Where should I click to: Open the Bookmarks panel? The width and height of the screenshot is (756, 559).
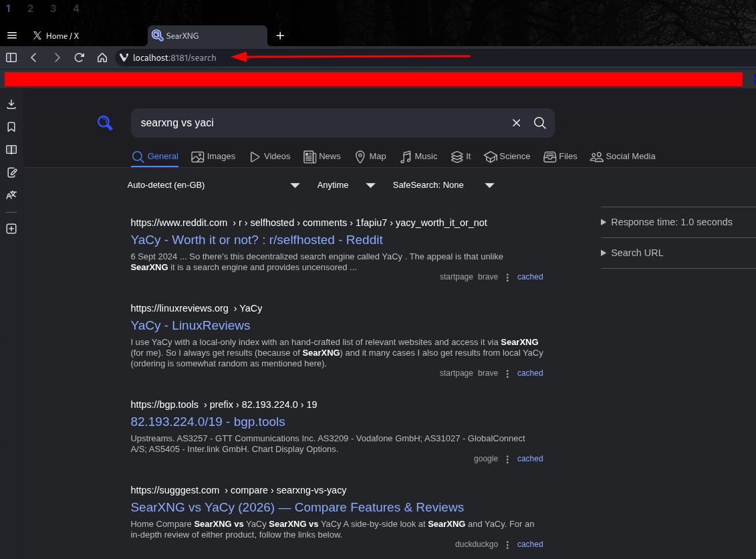coord(11,127)
